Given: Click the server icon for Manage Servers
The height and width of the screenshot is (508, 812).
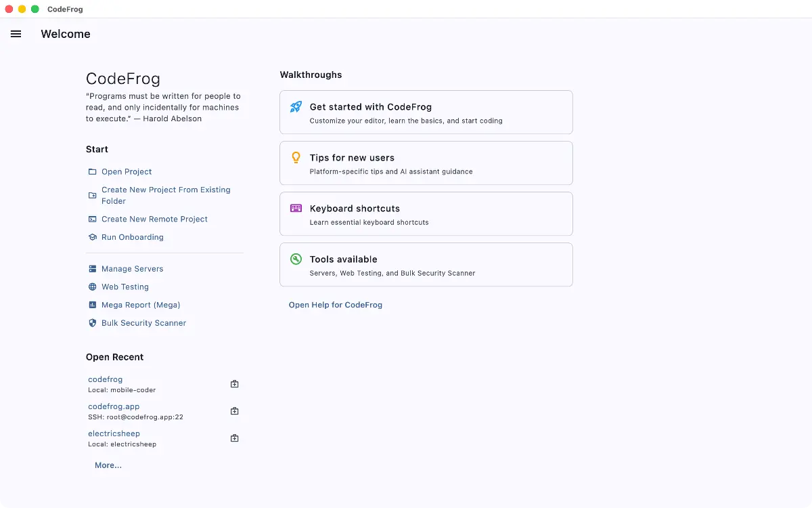Looking at the screenshot, I should point(93,269).
